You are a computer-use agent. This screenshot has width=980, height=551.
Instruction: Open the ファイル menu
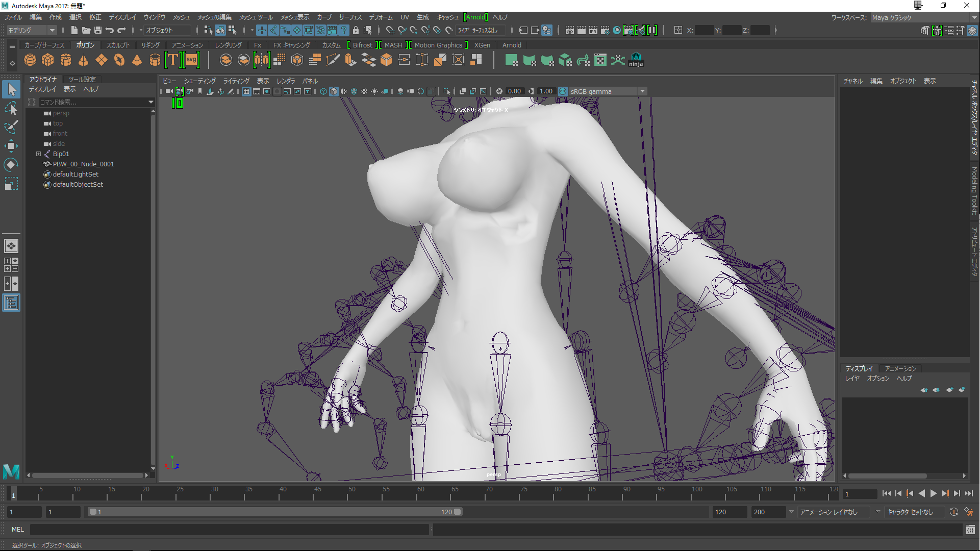click(x=13, y=17)
